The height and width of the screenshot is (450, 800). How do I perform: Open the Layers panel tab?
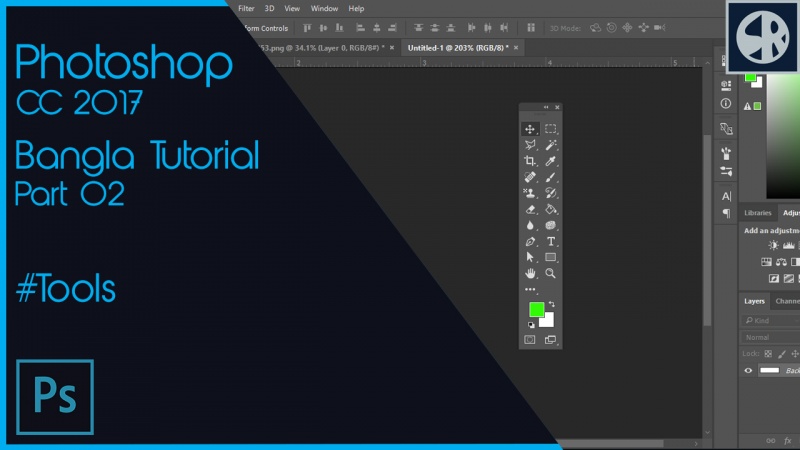pos(754,301)
